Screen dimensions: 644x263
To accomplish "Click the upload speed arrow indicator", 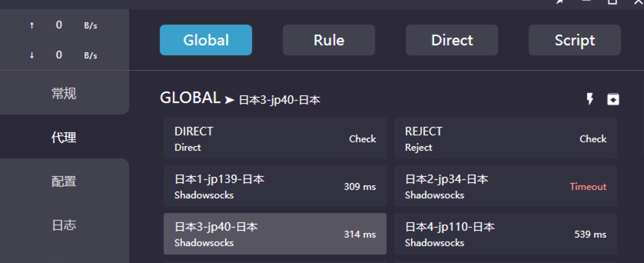I will [32, 25].
